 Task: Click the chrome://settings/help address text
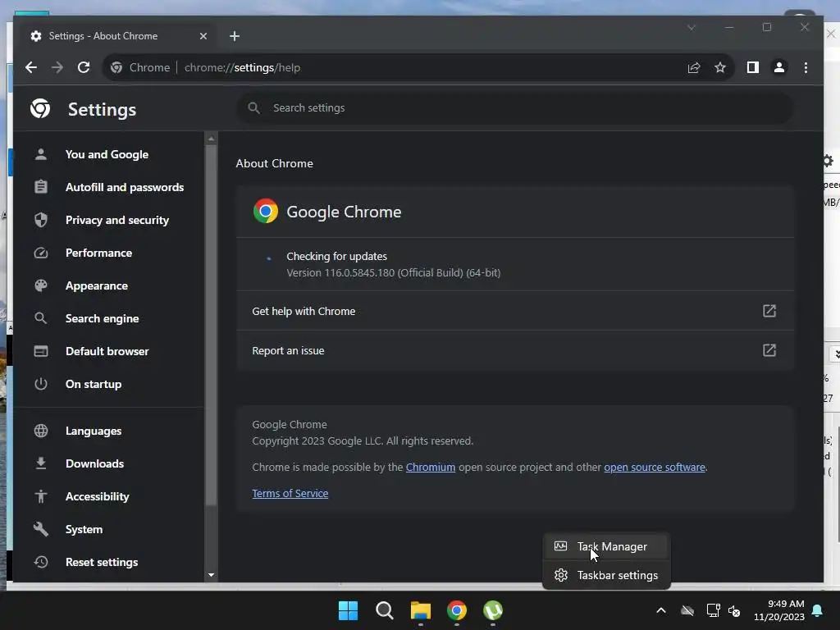point(242,67)
